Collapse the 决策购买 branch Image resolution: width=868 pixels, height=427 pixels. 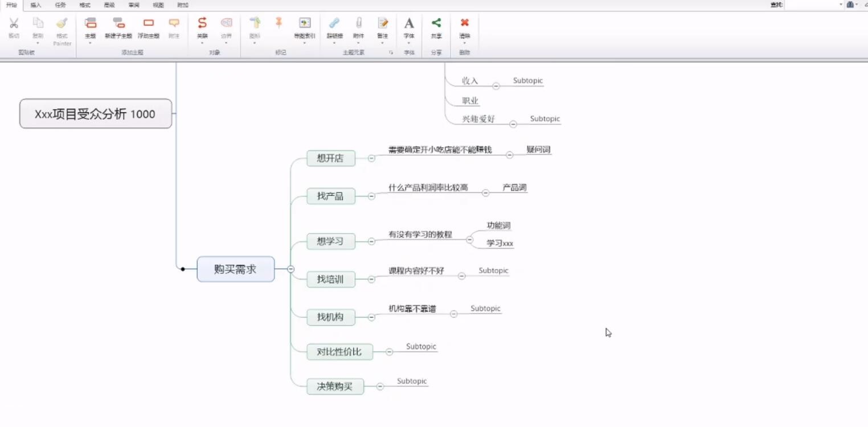[x=380, y=387]
